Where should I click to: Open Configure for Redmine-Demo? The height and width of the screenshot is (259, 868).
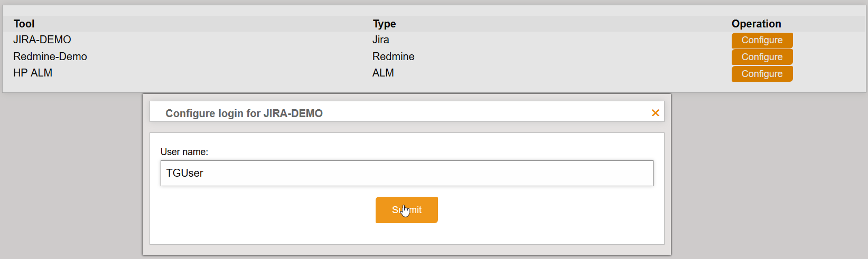tap(762, 57)
